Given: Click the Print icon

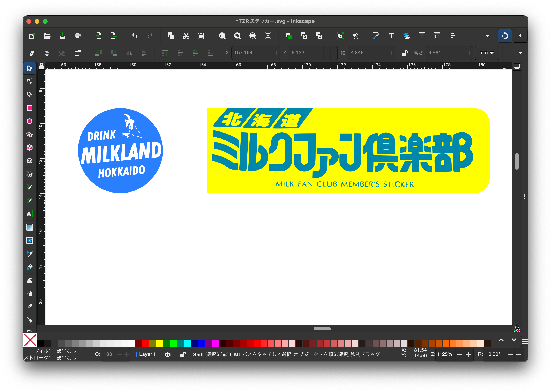Looking at the screenshot, I should click(77, 36).
